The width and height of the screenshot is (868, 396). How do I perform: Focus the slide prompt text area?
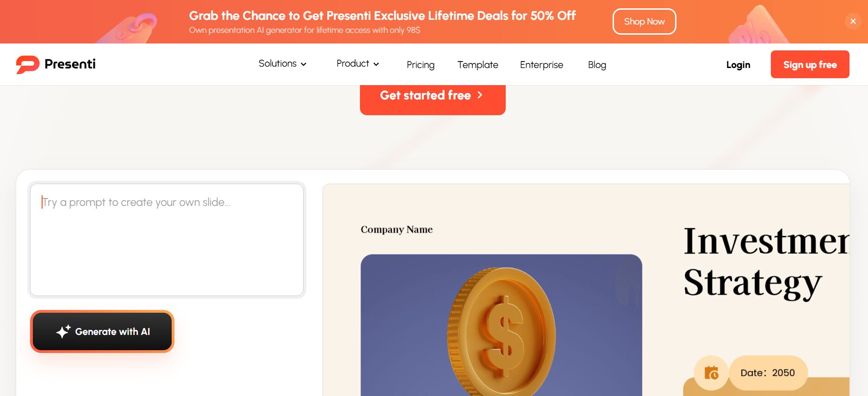167,240
